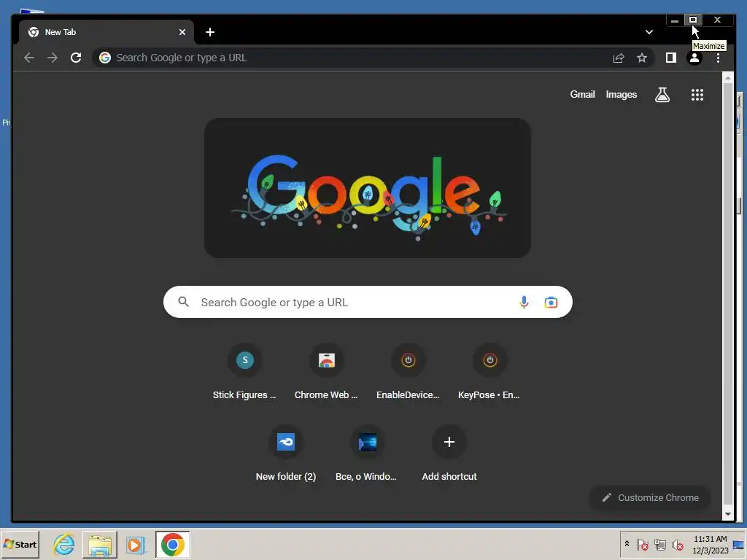
Task: Focus the central Google search box
Action: coord(368,302)
